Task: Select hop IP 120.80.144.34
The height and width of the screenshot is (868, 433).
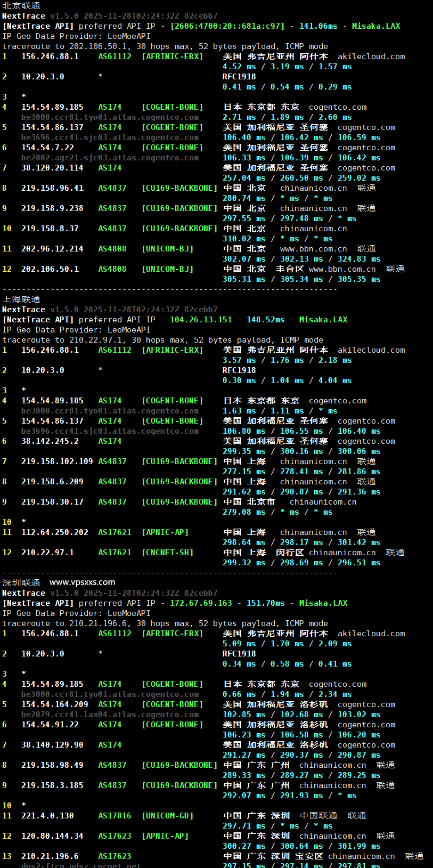Action: pyautogui.click(x=52, y=836)
